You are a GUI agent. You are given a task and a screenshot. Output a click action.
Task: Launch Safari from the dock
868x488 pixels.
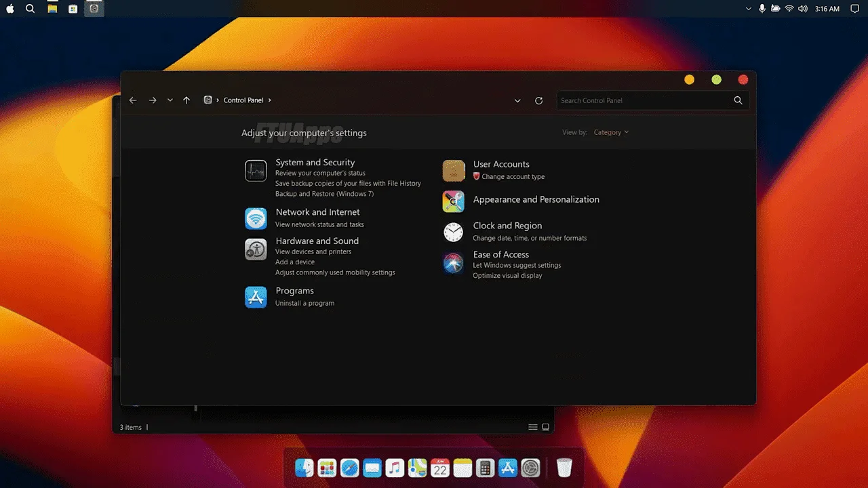(x=349, y=468)
